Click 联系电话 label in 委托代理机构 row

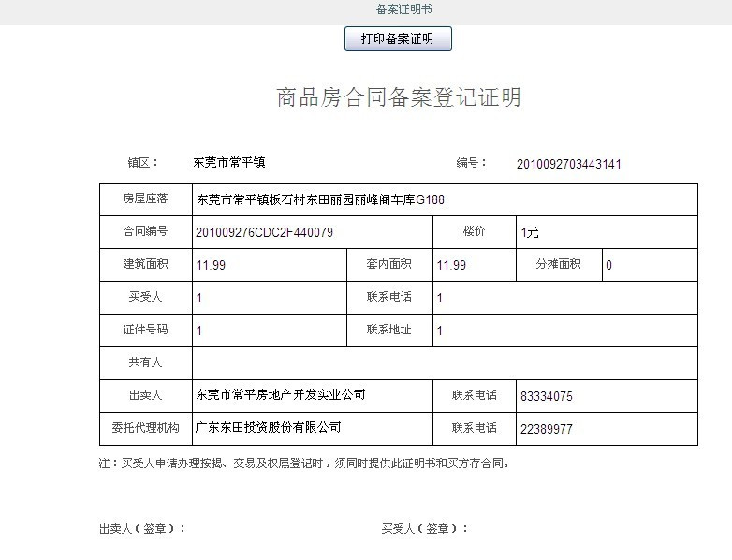(475, 428)
